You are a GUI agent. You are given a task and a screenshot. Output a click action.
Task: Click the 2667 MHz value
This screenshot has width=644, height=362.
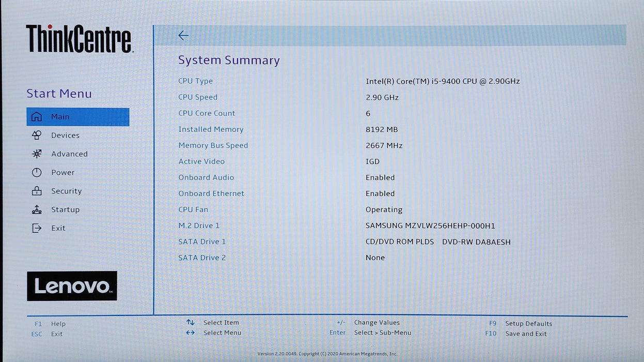pyautogui.click(x=384, y=145)
